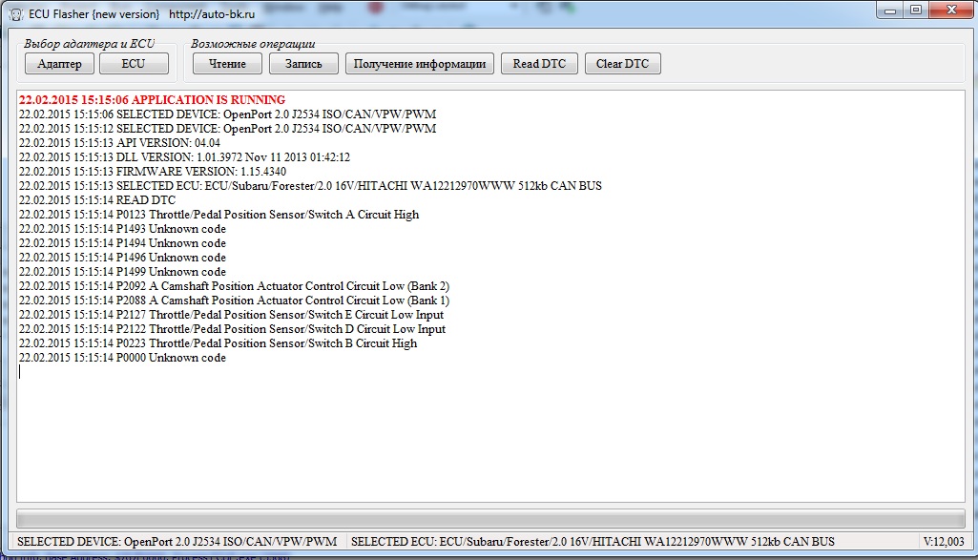978x560 pixels.
Task: Click the Read DTC button
Action: [539, 64]
